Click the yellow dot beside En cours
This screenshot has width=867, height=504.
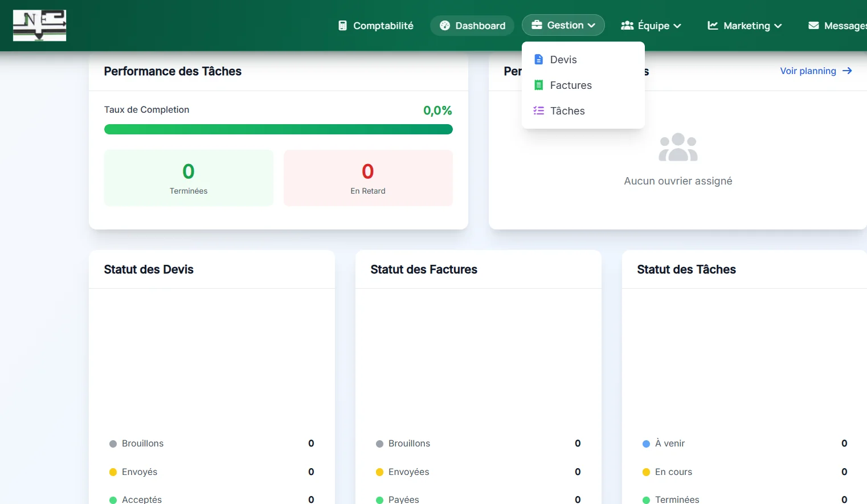646,472
